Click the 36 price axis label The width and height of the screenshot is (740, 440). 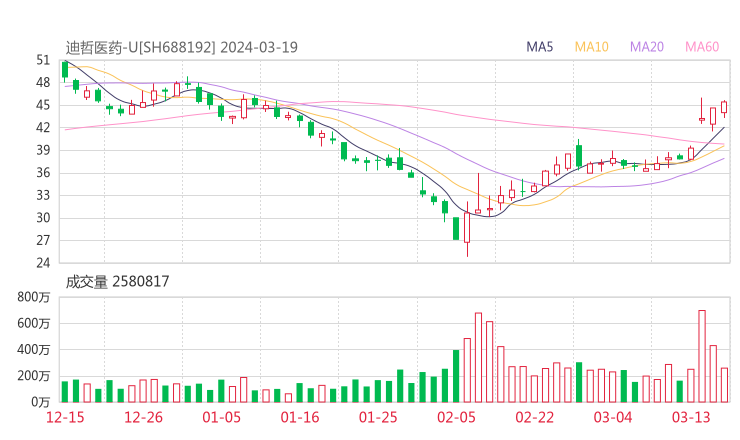(42, 173)
